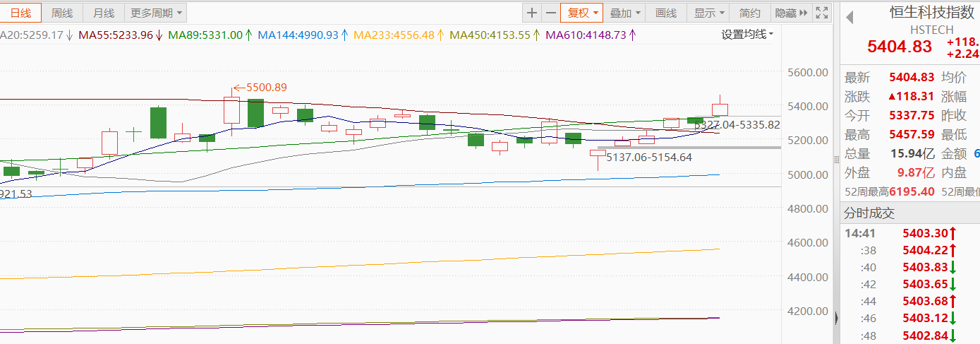Open the 设置均线 settings dropdown
The image size is (980, 344).
click(747, 34)
